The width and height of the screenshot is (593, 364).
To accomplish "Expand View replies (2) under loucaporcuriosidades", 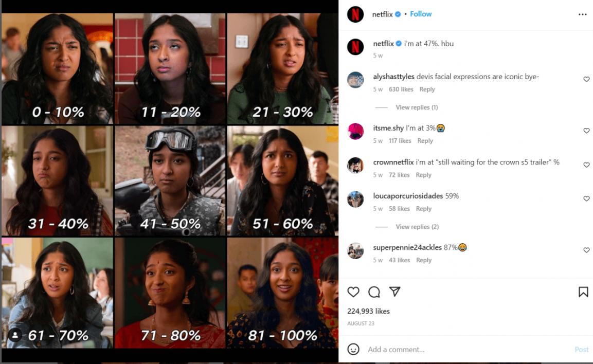I will (417, 227).
